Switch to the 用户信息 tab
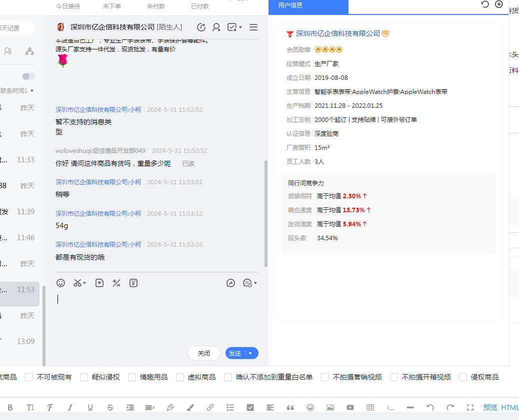Viewport: 519px width, 420px height. pos(290,5)
